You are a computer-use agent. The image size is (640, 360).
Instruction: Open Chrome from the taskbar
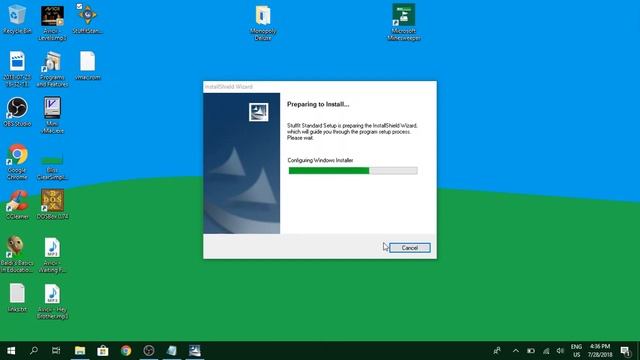click(x=126, y=351)
